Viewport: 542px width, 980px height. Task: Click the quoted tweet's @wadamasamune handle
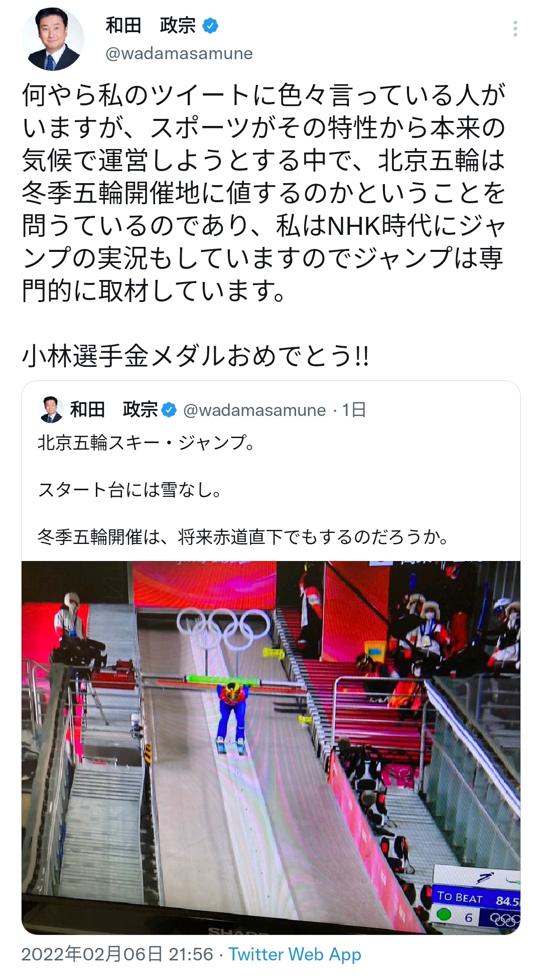(254, 410)
